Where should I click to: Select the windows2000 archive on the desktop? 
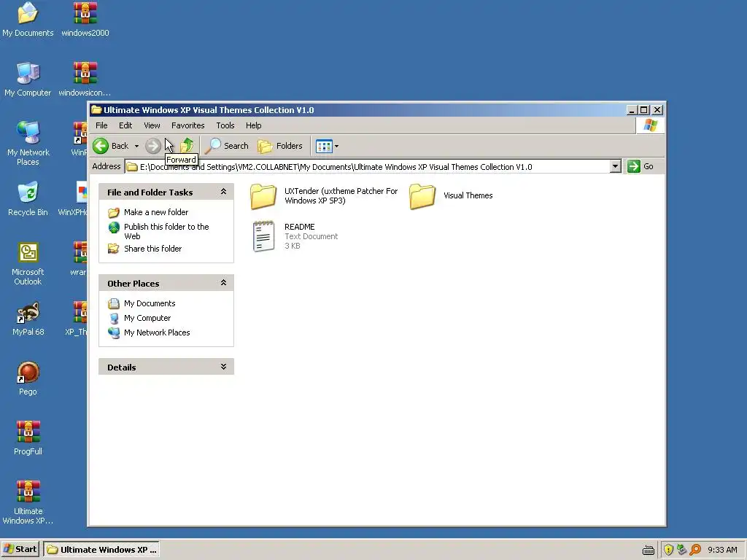[x=85, y=20]
